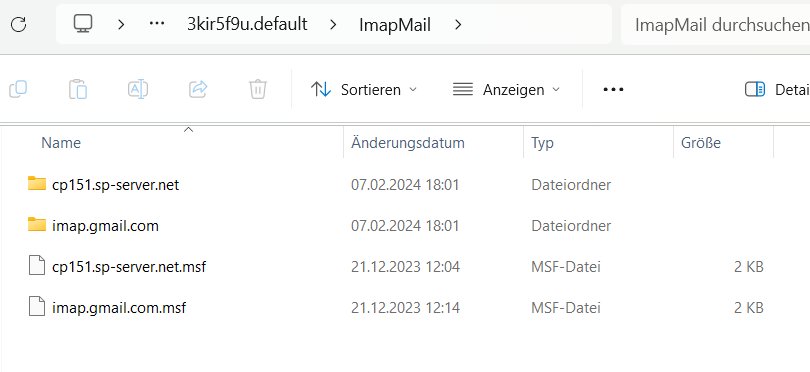Click the Delete trash can icon

[x=258, y=89]
